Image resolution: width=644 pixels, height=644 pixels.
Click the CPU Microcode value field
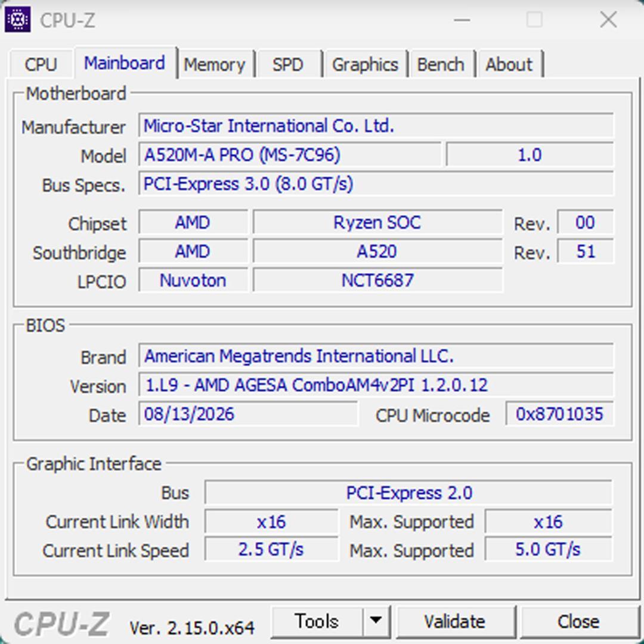point(559,414)
